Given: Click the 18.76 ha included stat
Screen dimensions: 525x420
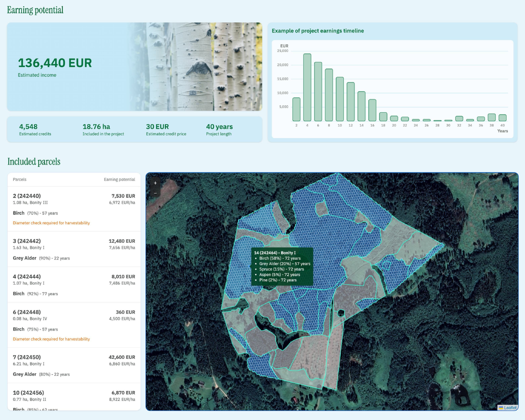Looking at the screenshot, I should [103, 130].
